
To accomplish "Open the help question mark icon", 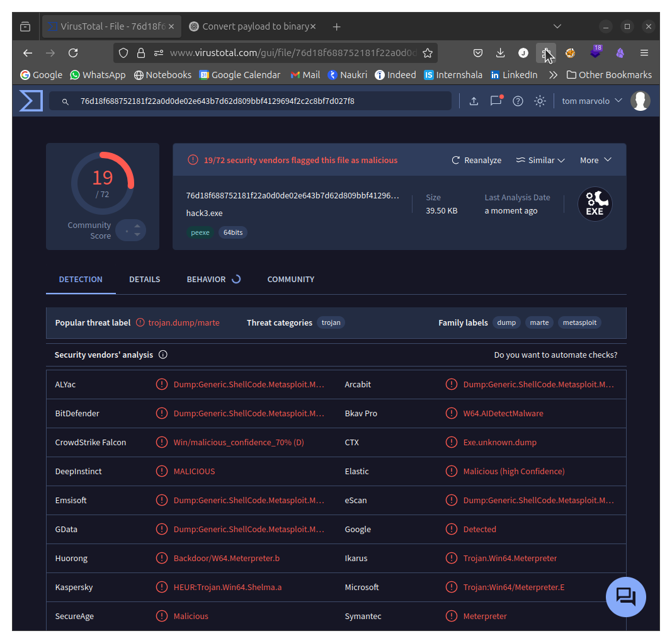I will [x=518, y=101].
